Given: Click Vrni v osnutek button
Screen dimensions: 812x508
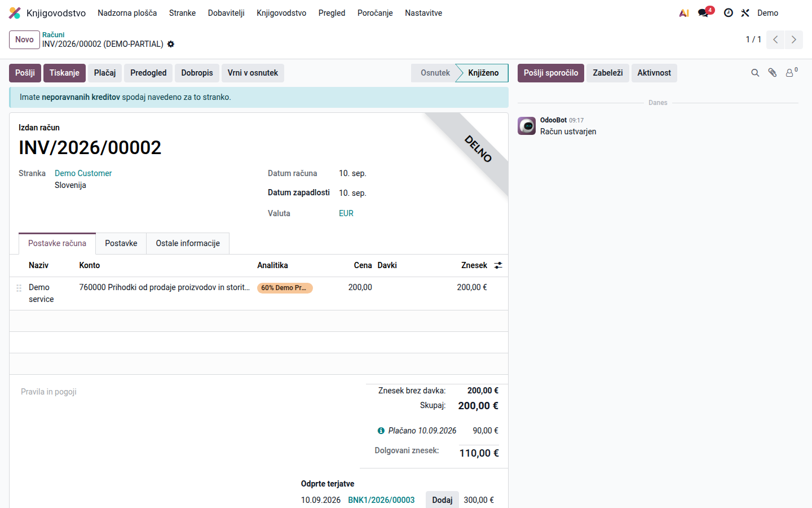Looking at the screenshot, I should pos(253,73).
